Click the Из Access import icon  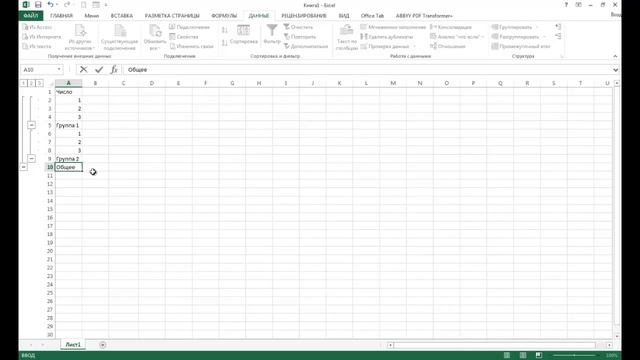[25, 27]
